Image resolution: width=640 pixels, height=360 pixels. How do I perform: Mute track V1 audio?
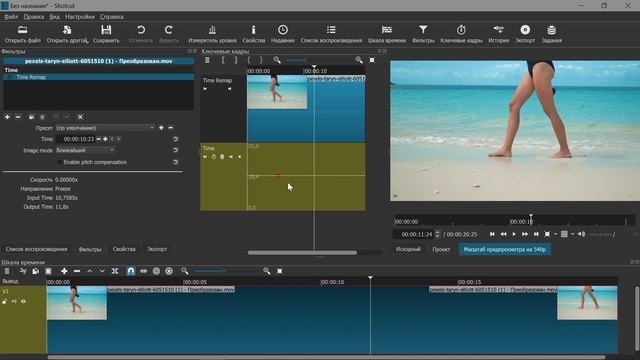pyautogui.click(x=14, y=301)
